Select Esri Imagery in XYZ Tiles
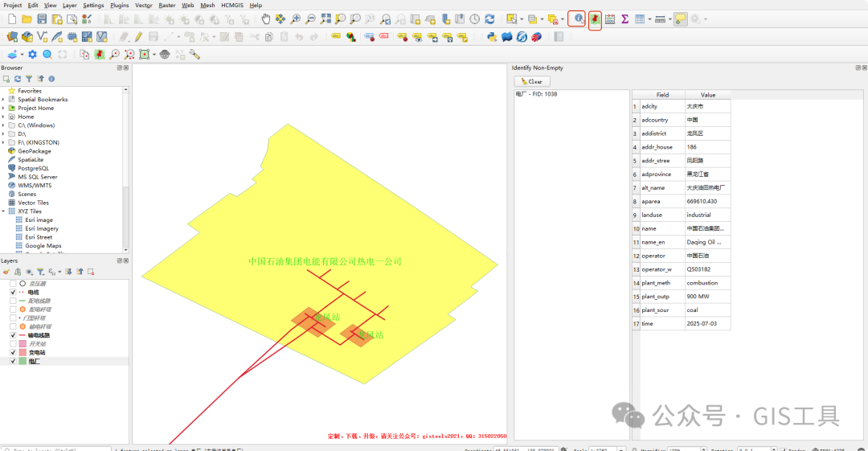This screenshot has height=451, width=868. pos(42,228)
